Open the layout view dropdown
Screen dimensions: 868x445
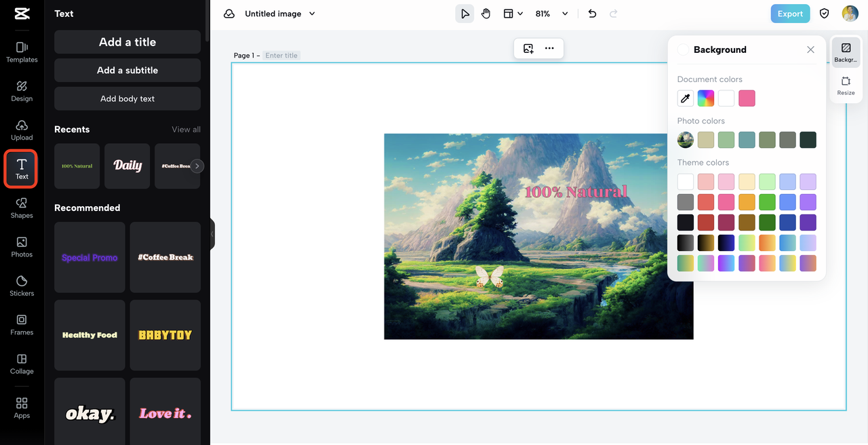(x=513, y=14)
